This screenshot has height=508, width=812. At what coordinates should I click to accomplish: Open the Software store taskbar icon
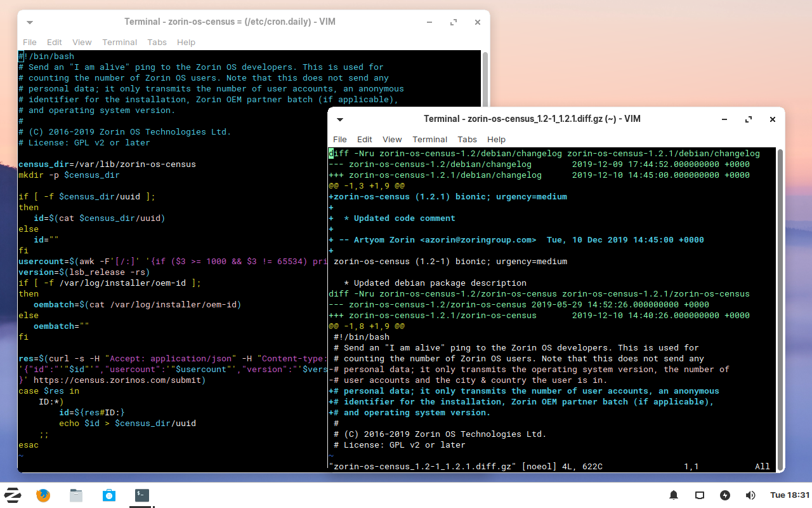tap(109, 495)
